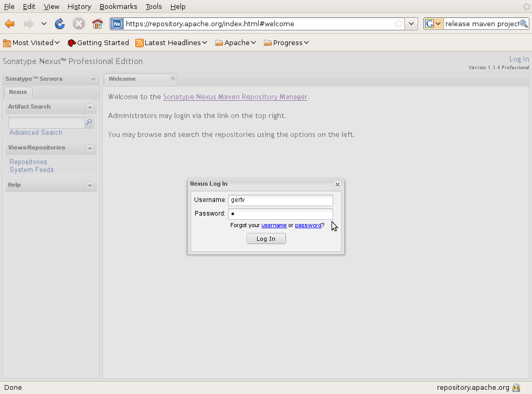This screenshot has height=394, width=532.
Task: Open the forgot password link
Action: (x=308, y=226)
